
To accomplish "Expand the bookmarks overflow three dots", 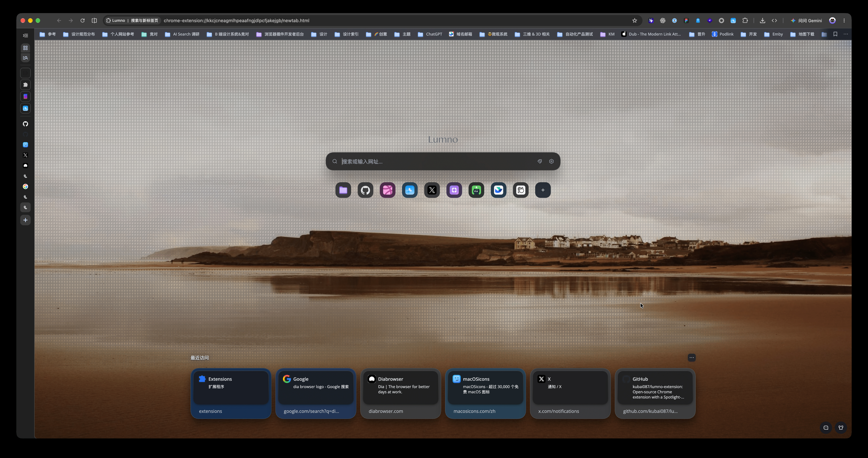I will (x=846, y=34).
